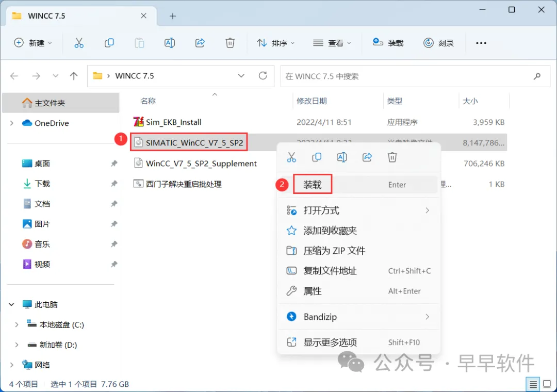Choose 添加到收藏夹 in context menu
The image size is (557, 392).
358,231
